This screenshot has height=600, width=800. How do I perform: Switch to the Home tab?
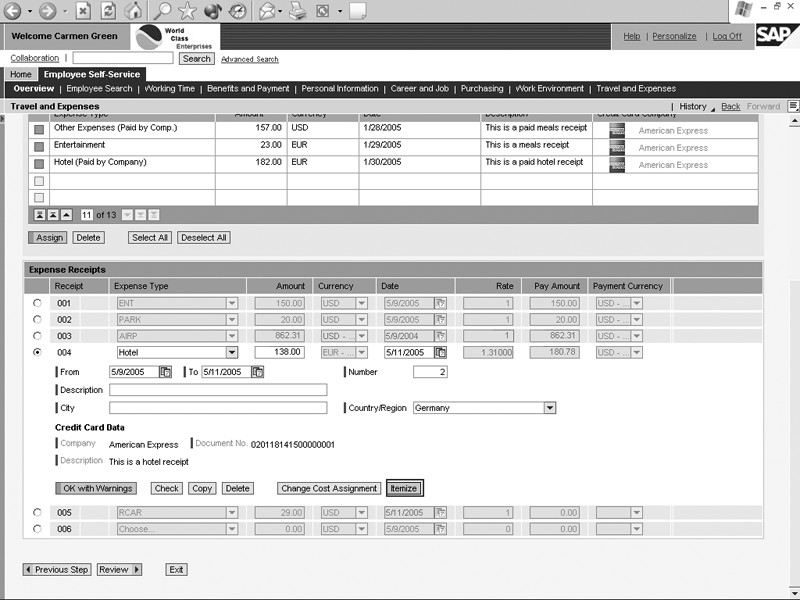(x=21, y=74)
